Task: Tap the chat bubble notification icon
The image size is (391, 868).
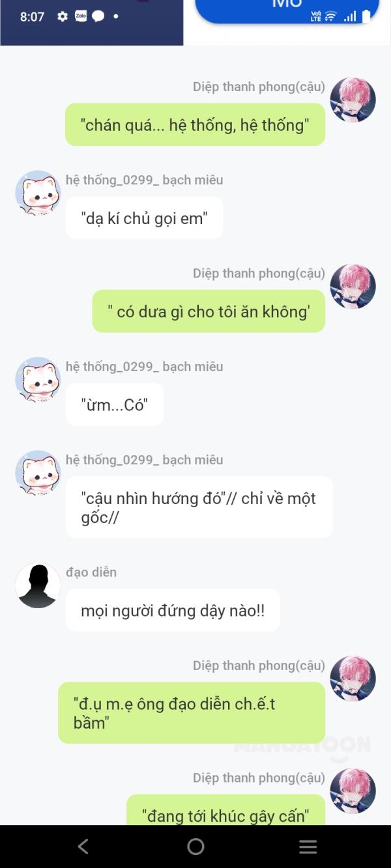Action: (98, 16)
